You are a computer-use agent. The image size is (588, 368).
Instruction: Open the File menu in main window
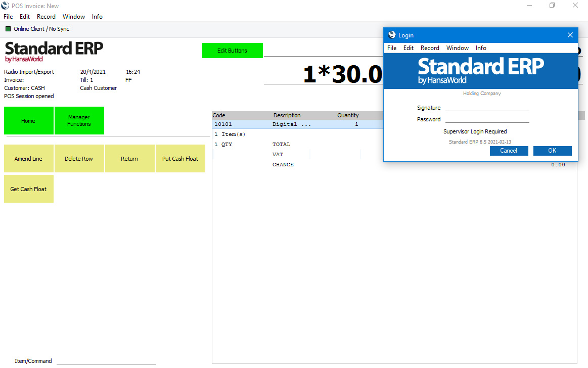8,17
